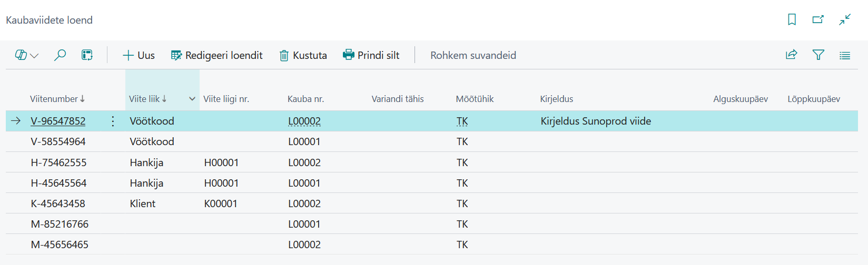Click the L00002 item number link
Viewport: 868px width, 265px height.
click(304, 121)
